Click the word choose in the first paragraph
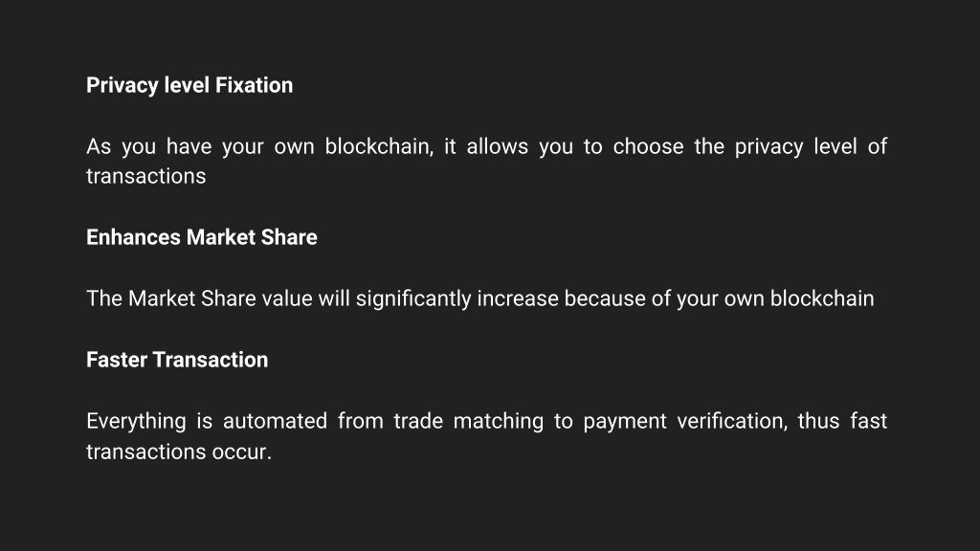980x551 pixels. 648,146
